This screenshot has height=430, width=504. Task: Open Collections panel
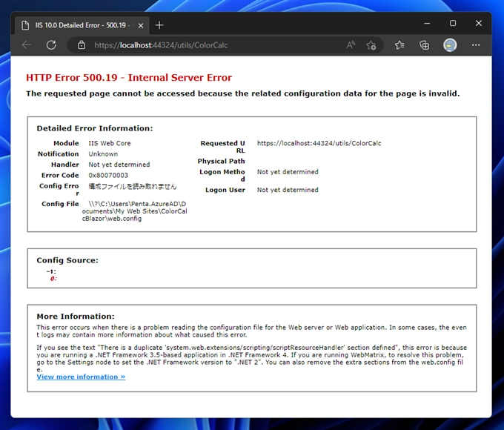click(x=424, y=45)
